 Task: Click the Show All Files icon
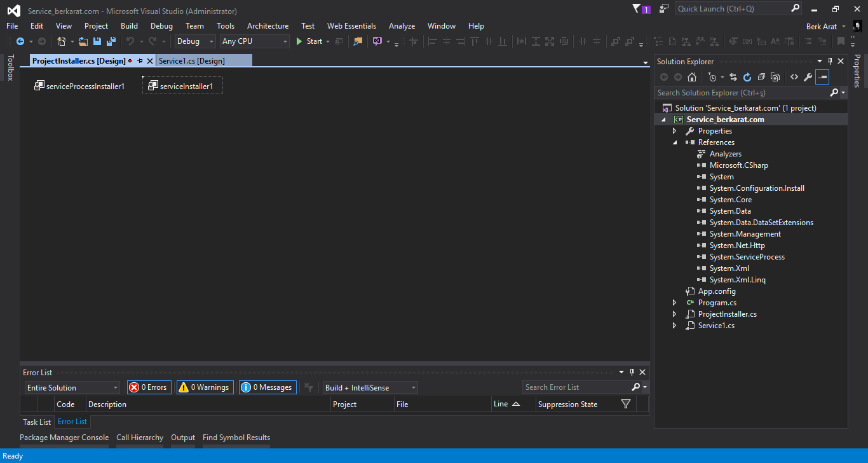pyautogui.click(x=775, y=77)
